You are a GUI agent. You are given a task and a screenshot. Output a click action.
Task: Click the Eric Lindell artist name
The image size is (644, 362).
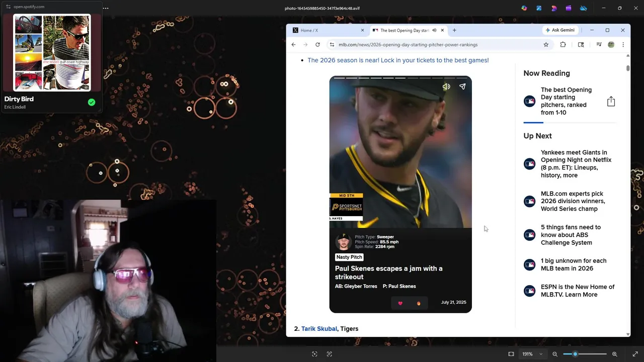tap(15, 107)
